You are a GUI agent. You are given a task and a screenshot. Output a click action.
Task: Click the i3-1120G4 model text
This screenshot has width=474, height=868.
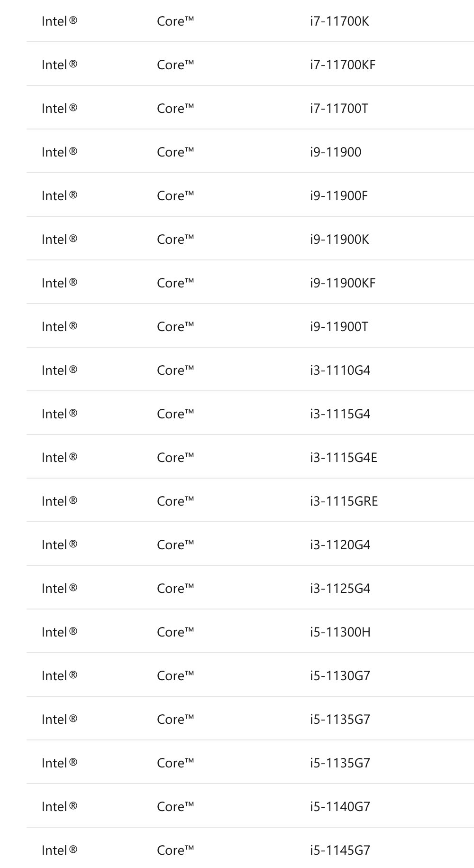[340, 545]
